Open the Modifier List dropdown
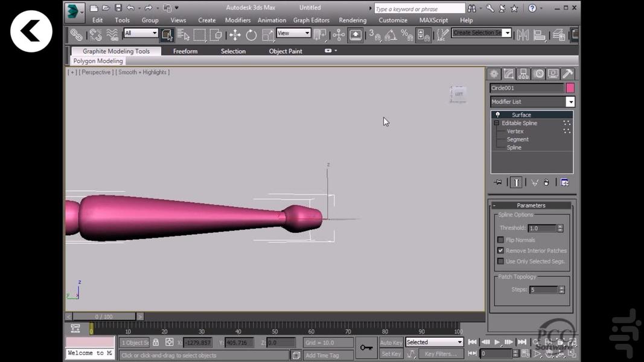This screenshot has height=362, width=644. pyautogui.click(x=570, y=102)
